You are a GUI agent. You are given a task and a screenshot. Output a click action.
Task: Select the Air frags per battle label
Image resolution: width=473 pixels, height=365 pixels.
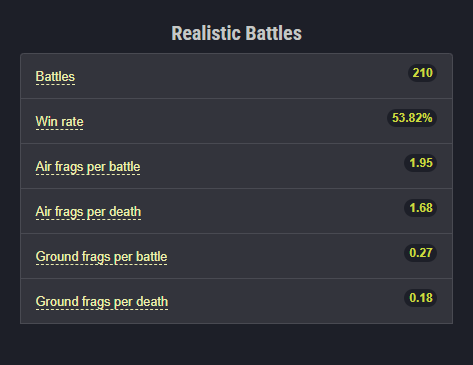tap(88, 167)
